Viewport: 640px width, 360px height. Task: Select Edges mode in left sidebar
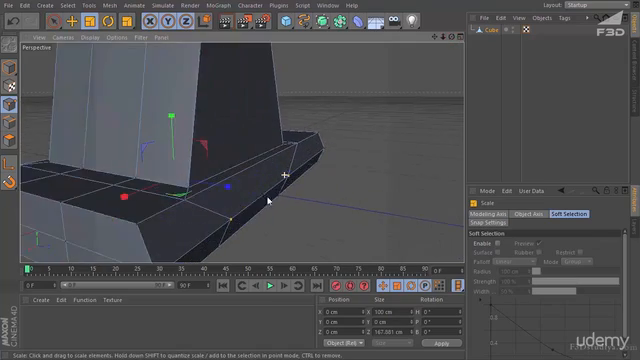pyautogui.click(x=9, y=122)
